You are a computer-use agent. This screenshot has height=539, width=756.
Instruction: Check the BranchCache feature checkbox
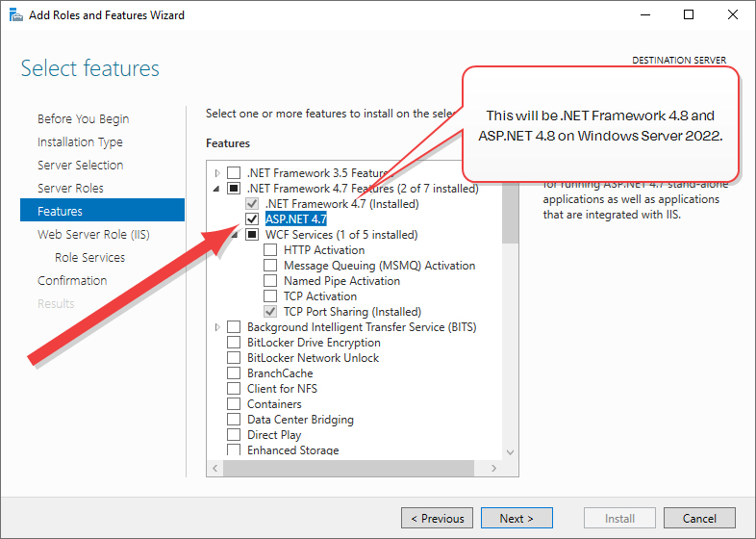[234, 373]
